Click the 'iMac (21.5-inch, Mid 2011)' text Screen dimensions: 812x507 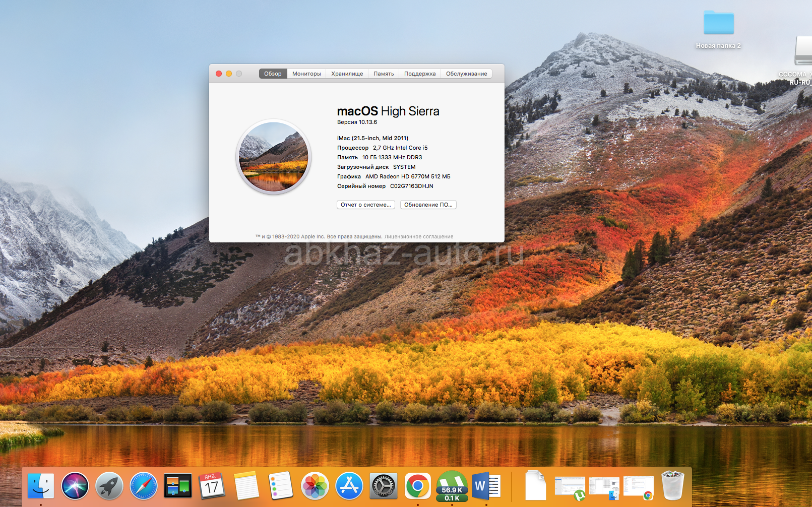tap(372, 138)
